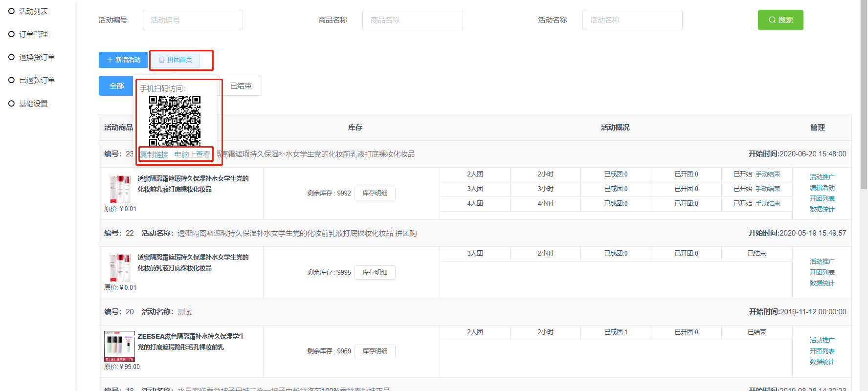
Task: Click the 已成团:1 cell for activity 20
Action: tap(616, 332)
